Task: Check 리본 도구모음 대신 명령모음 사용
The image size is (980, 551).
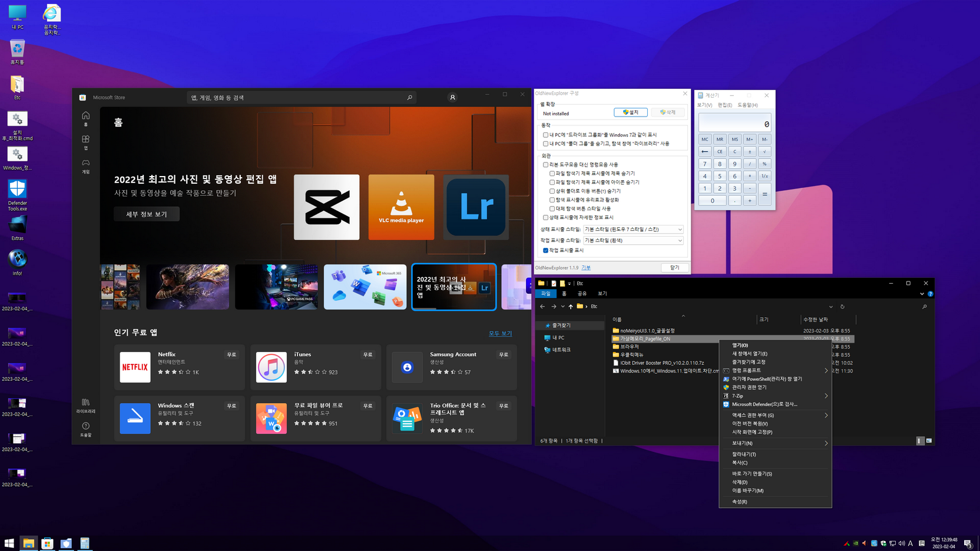Action: (545, 165)
